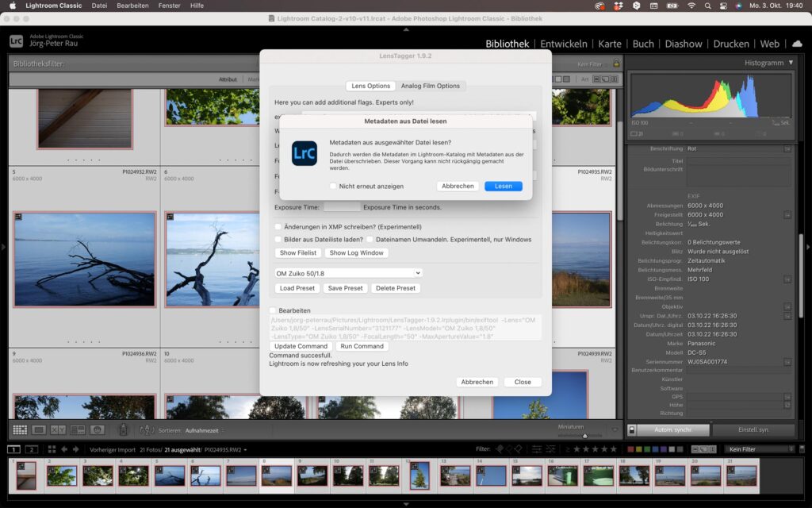The image size is (812, 508).
Task: Filter by green color label swatch
Action: tap(647, 449)
